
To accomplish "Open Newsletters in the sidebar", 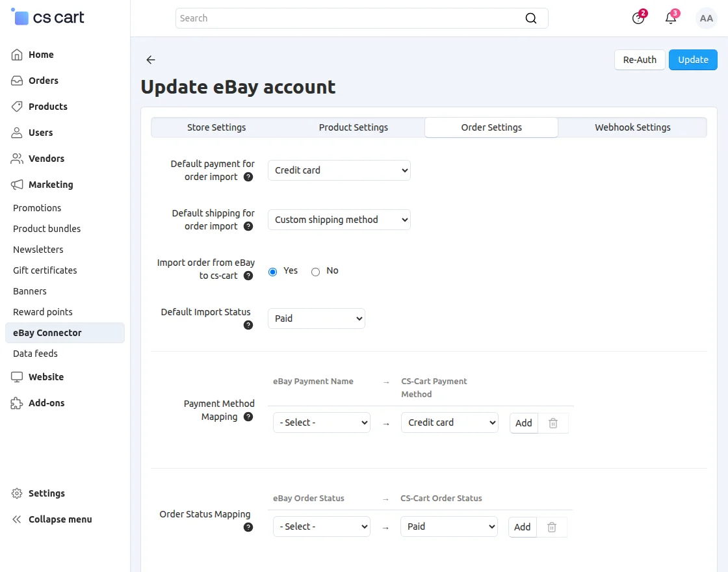I will (38, 250).
